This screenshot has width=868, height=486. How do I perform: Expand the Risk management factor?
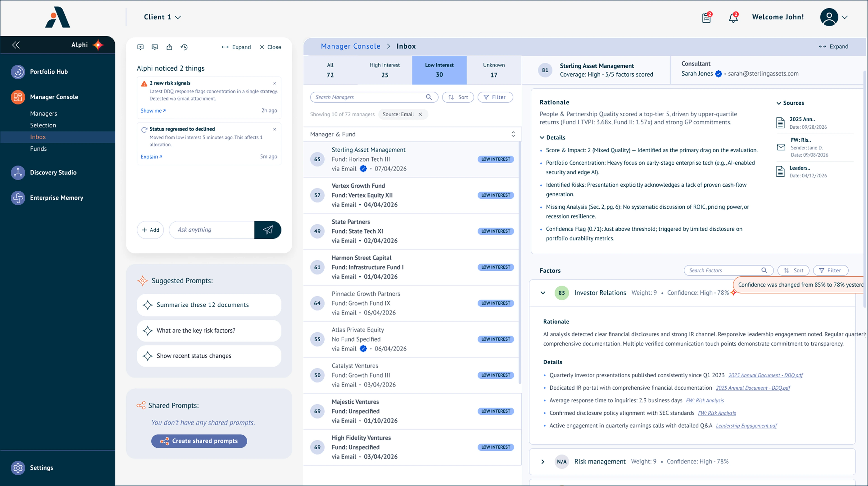(543, 461)
